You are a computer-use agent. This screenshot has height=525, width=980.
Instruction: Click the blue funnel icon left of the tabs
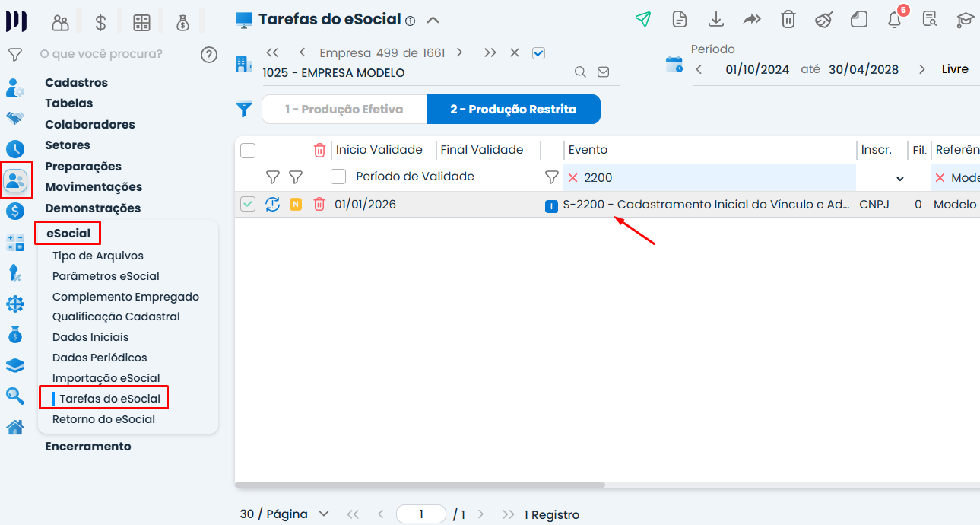click(244, 110)
